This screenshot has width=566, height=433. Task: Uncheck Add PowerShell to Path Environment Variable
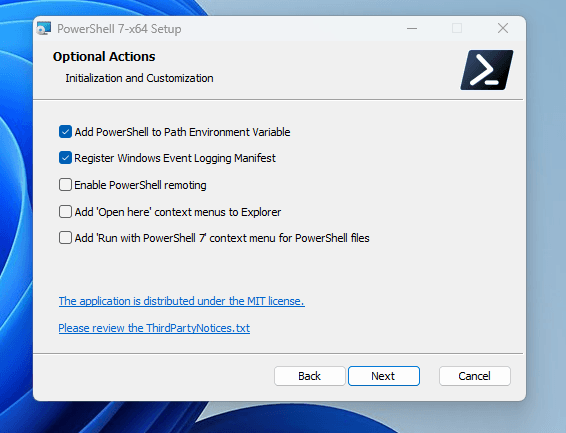click(65, 132)
